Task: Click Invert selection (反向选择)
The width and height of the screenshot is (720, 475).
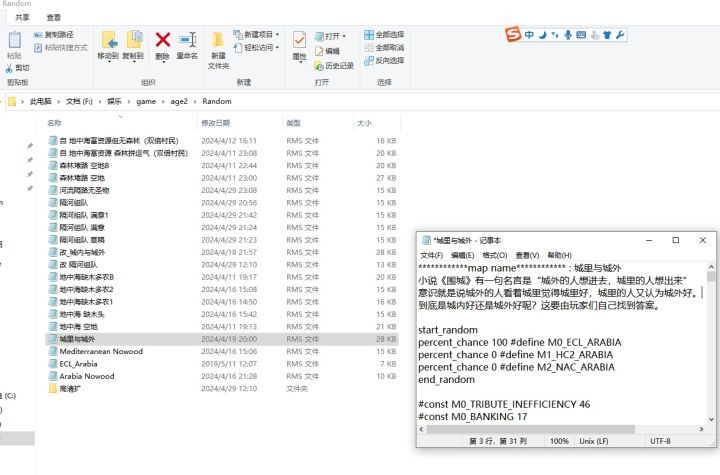Action: pos(384,60)
